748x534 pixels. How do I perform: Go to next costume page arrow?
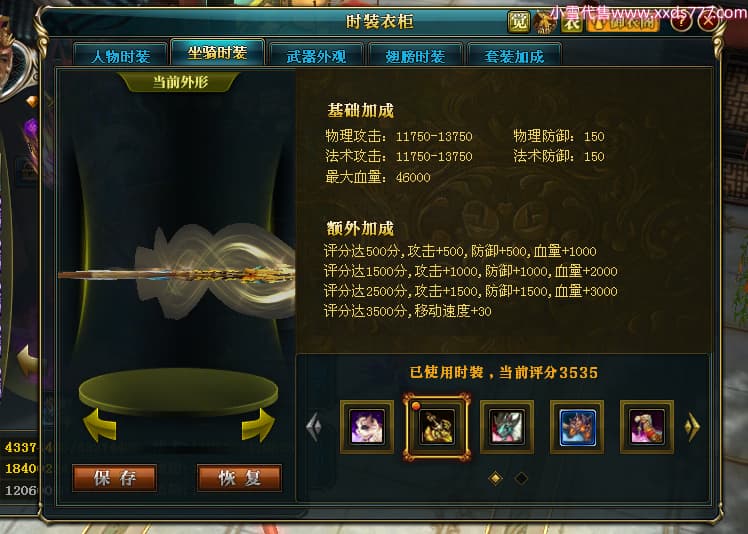(x=692, y=426)
